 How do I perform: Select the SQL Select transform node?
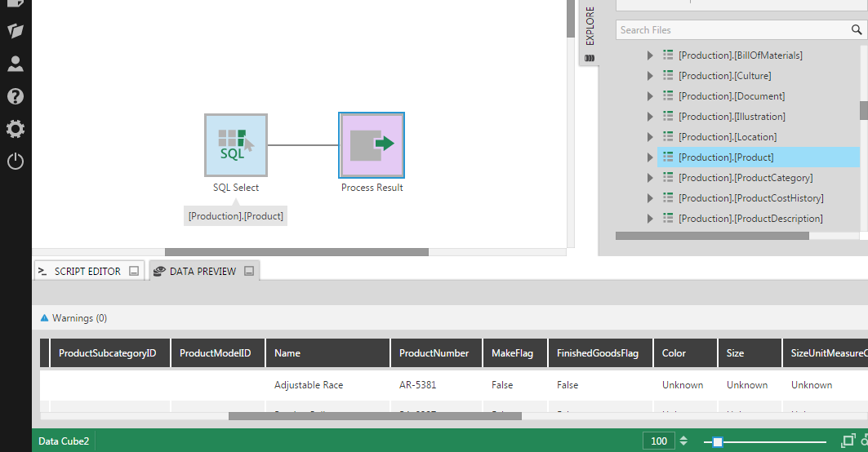[236, 145]
